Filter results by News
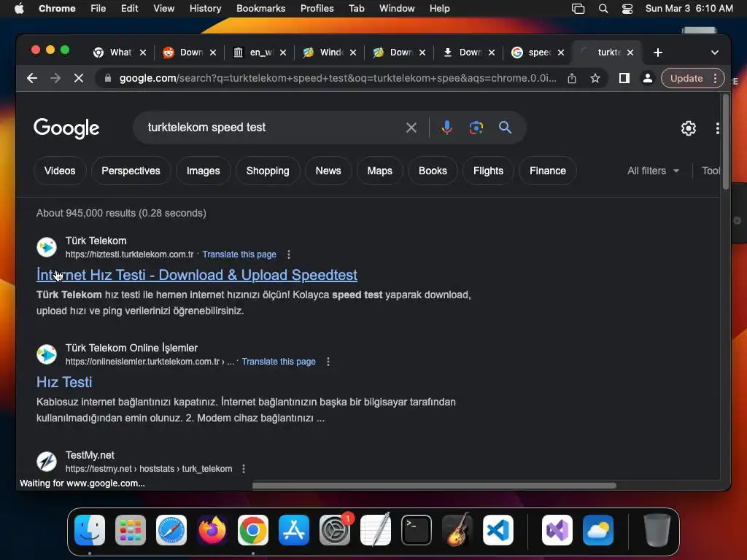 click(x=328, y=171)
